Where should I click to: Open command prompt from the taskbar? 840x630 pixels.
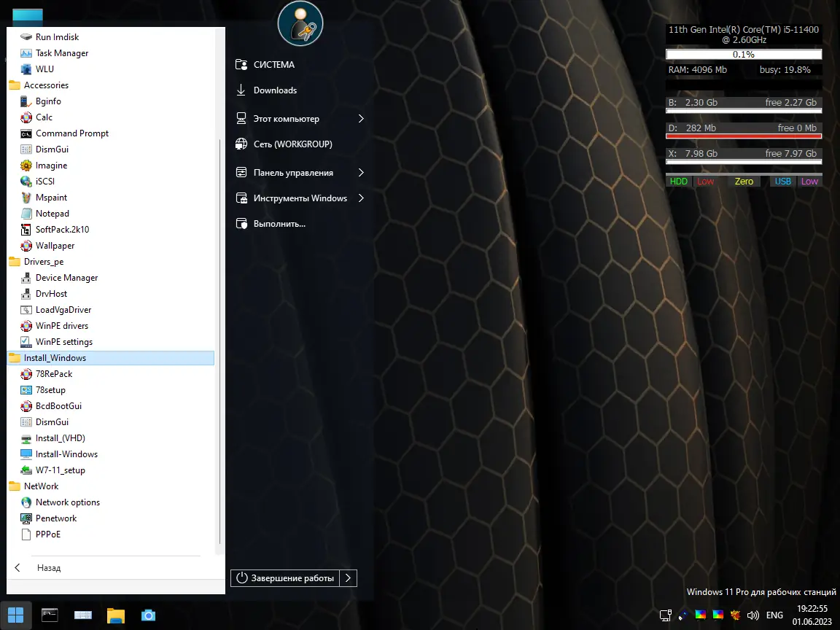pos(50,615)
